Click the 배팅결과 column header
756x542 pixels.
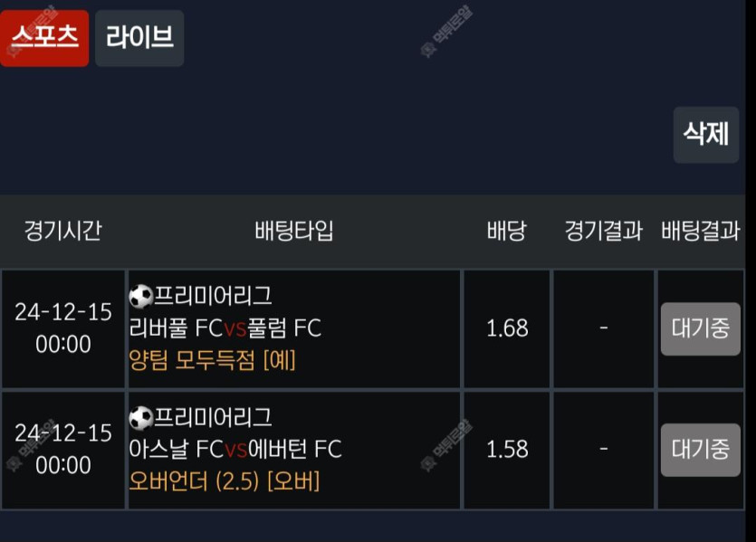(x=701, y=231)
